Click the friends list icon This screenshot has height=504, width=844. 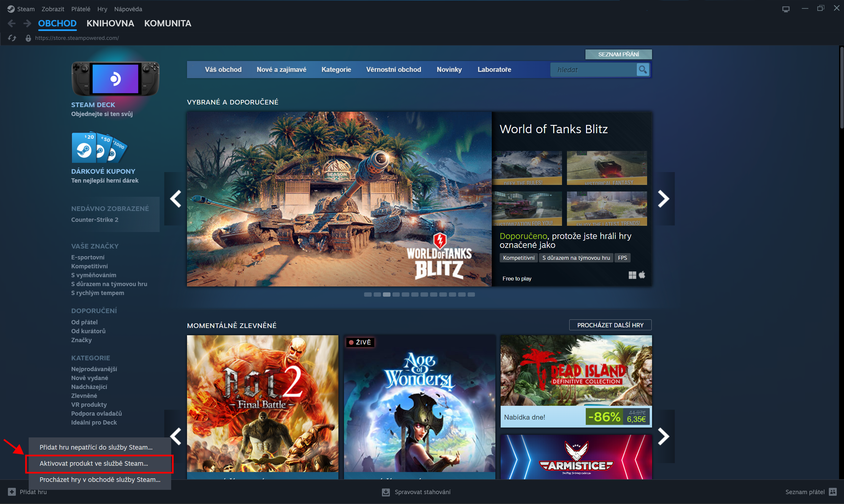click(x=832, y=492)
